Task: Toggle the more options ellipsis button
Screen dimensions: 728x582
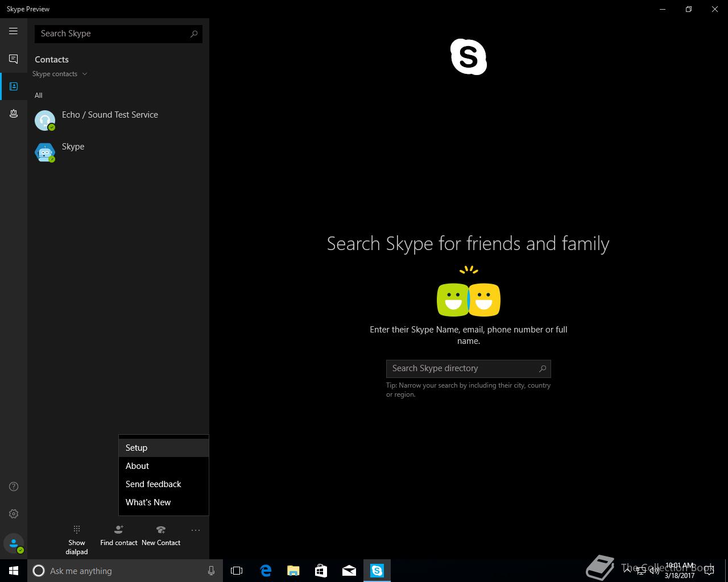Action: (196, 530)
